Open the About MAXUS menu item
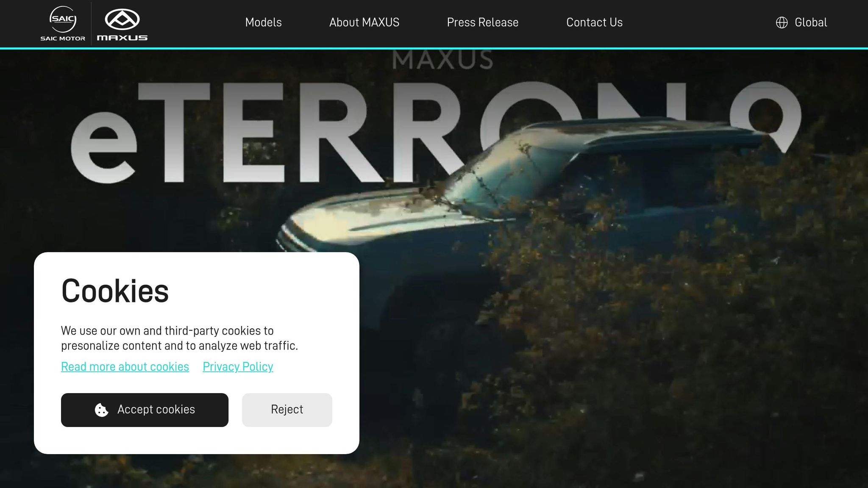 [364, 22]
